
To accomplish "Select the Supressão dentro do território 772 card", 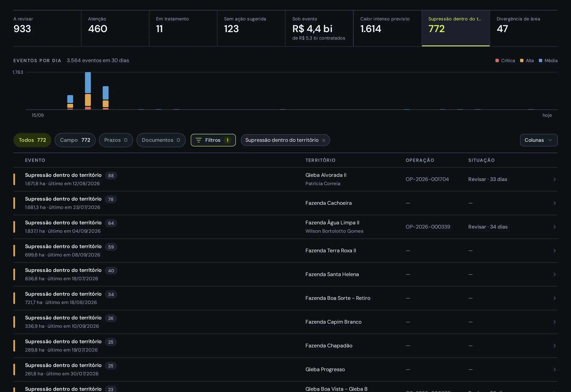I will [x=455, y=28].
